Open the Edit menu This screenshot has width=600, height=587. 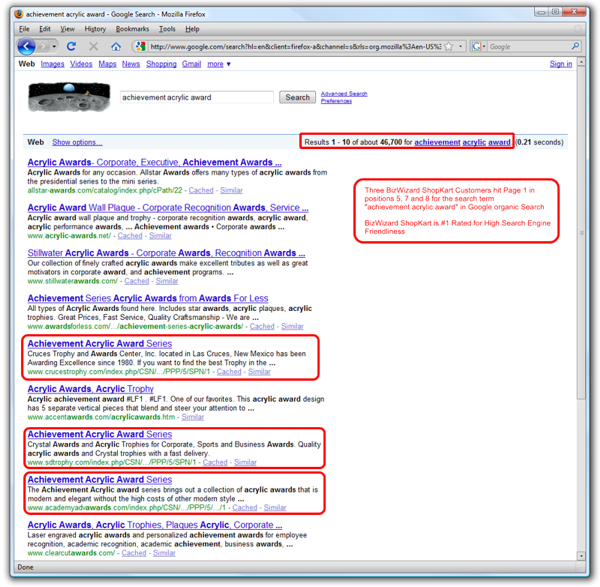pyautogui.click(x=45, y=29)
